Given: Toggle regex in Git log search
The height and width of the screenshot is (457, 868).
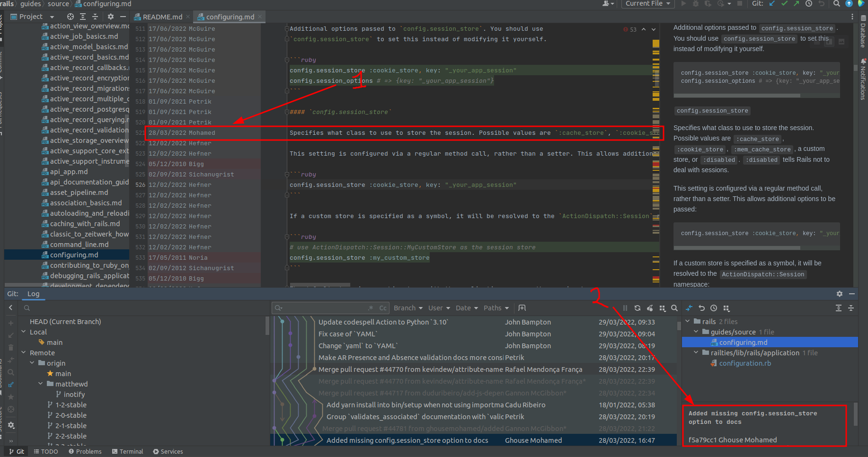Looking at the screenshot, I should point(371,308).
